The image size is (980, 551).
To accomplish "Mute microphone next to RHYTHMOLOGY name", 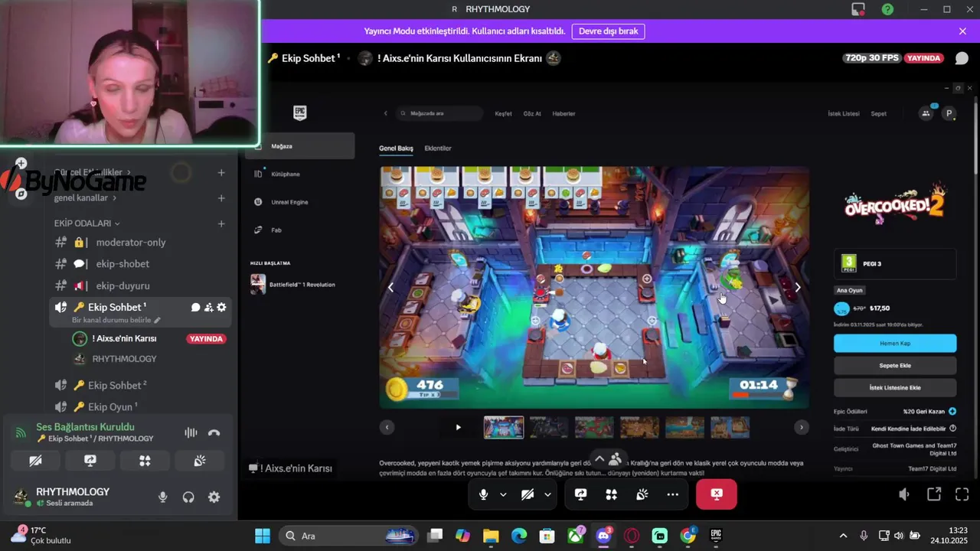I will [163, 497].
